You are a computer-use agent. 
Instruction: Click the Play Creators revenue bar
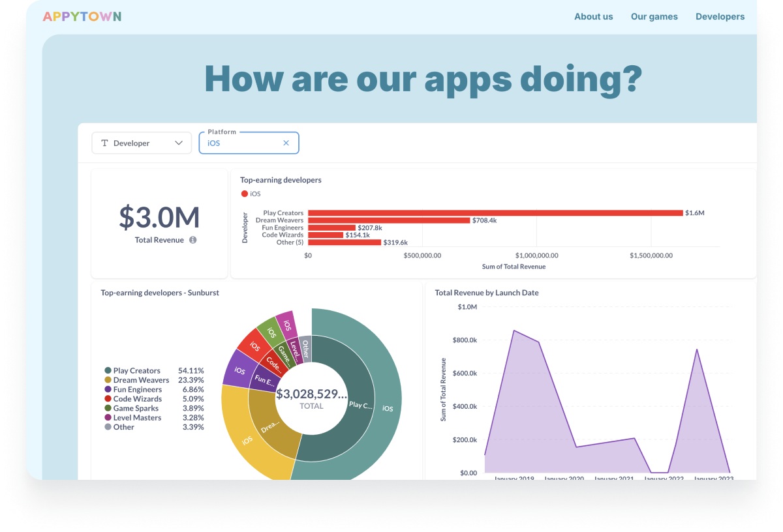[x=495, y=213]
